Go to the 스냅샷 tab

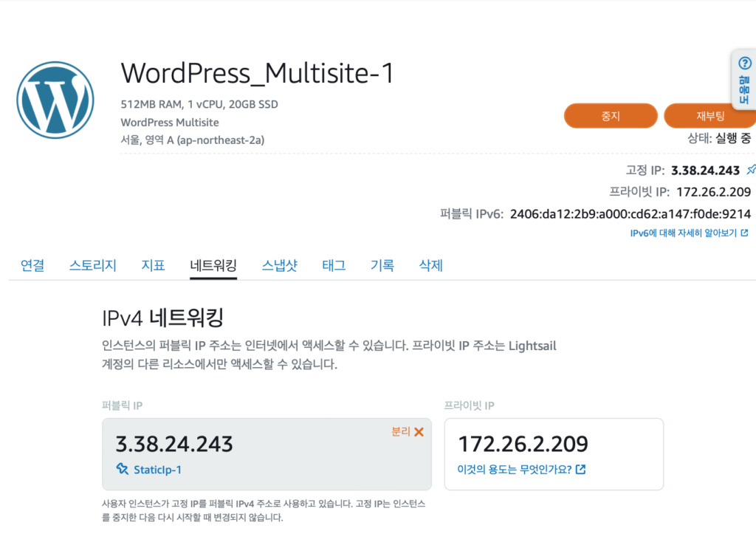pyautogui.click(x=280, y=265)
